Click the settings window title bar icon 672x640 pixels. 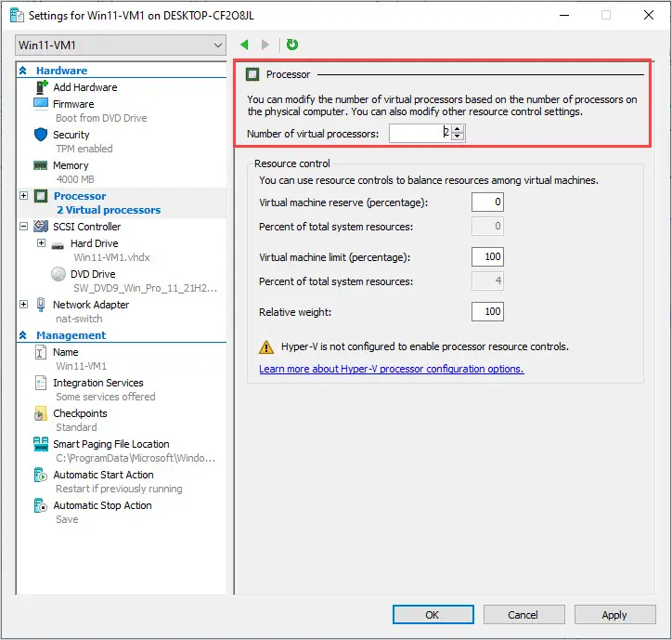(x=17, y=15)
